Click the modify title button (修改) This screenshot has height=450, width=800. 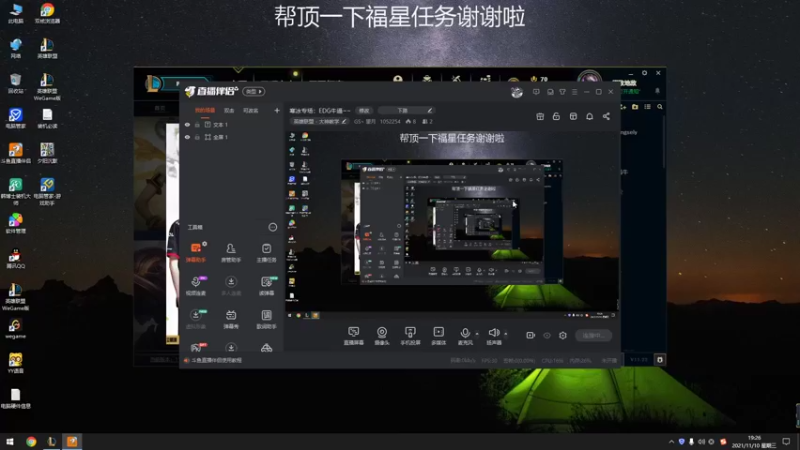[364, 110]
